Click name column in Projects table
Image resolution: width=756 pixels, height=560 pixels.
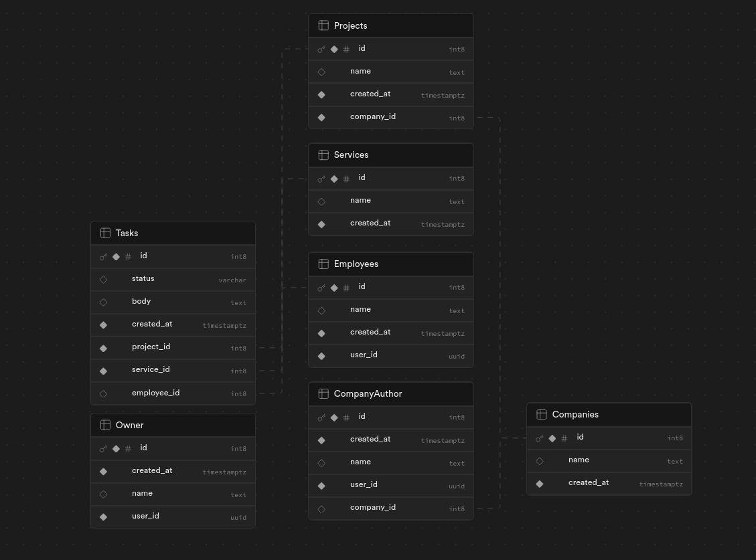click(x=391, y=72)
